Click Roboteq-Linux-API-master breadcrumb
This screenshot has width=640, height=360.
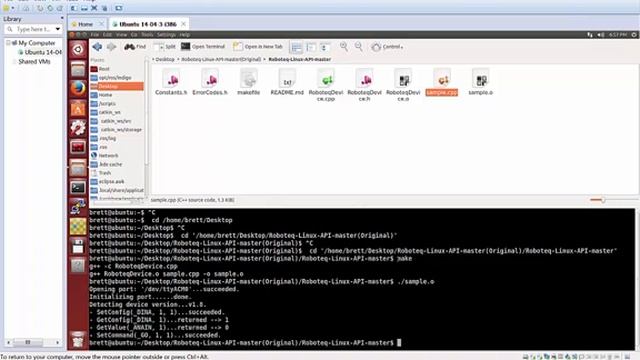point(300,59)
